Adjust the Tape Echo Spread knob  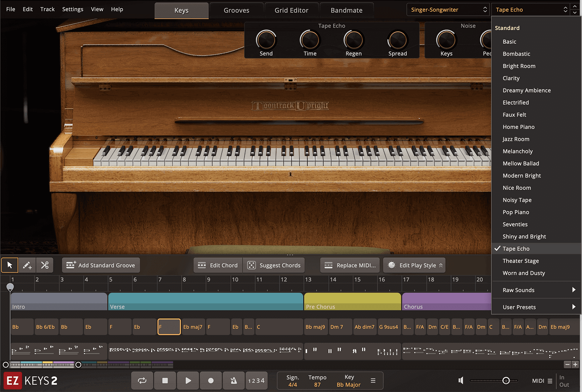coord(397,40)
